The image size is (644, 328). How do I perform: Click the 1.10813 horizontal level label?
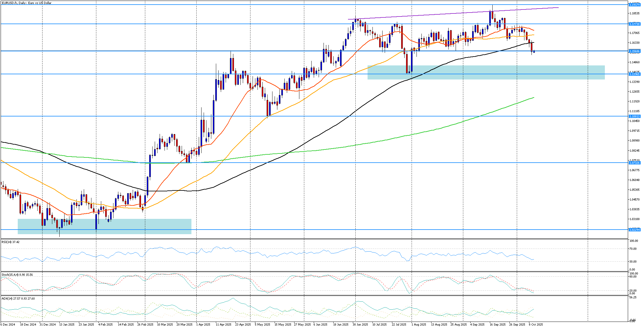pos(634,116)
